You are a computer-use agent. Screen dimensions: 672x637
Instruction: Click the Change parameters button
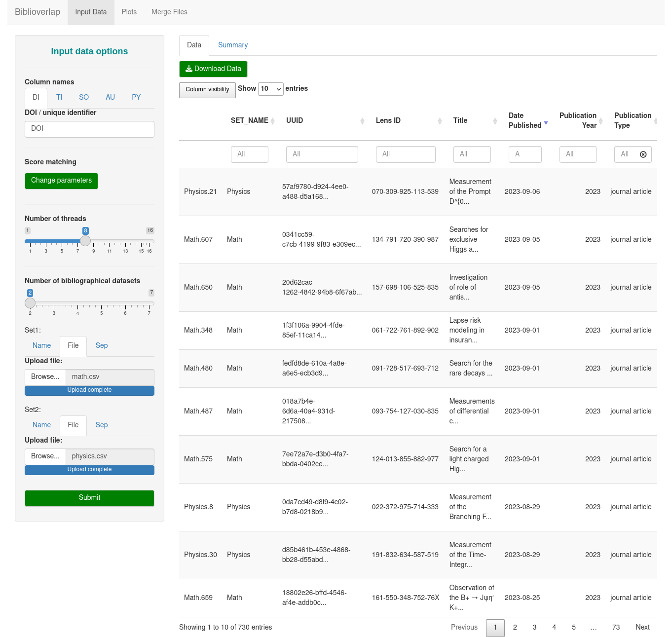click(61, 181)
